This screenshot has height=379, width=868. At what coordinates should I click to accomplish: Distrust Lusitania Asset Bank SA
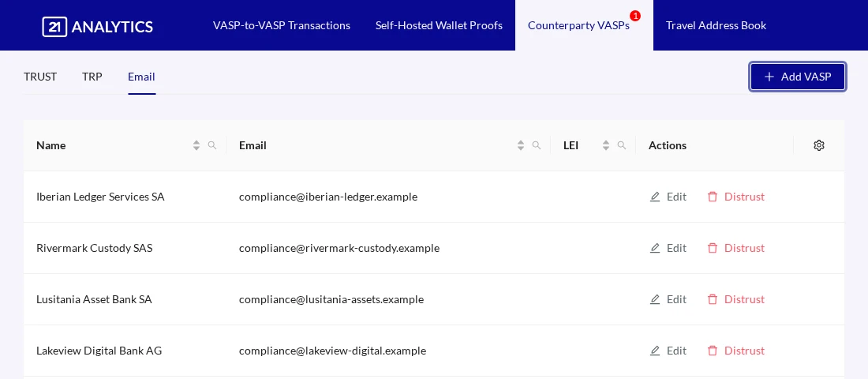click(736, 300)
